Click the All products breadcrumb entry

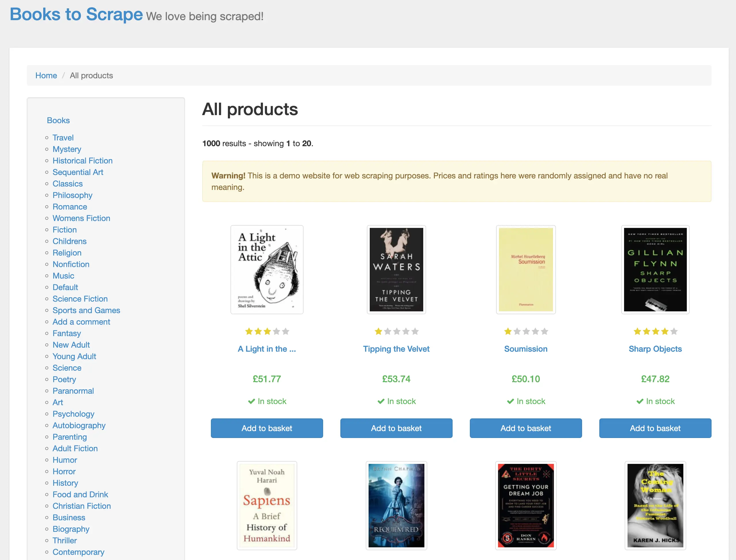91,75
